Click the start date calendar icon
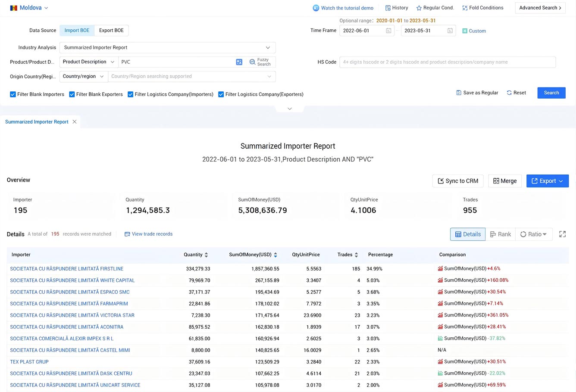 click(x=388, y=31)
